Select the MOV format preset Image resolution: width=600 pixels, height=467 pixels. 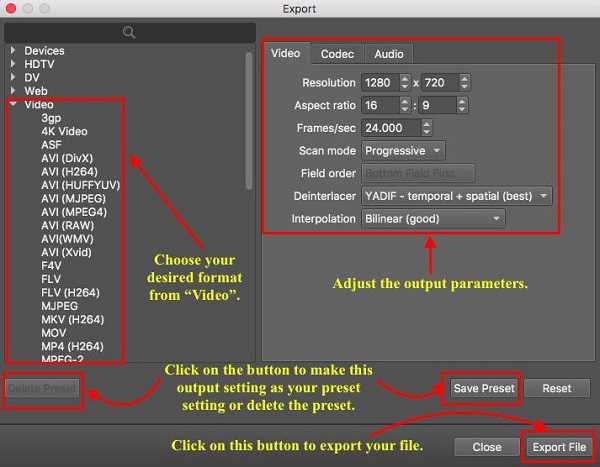(54, 333)
